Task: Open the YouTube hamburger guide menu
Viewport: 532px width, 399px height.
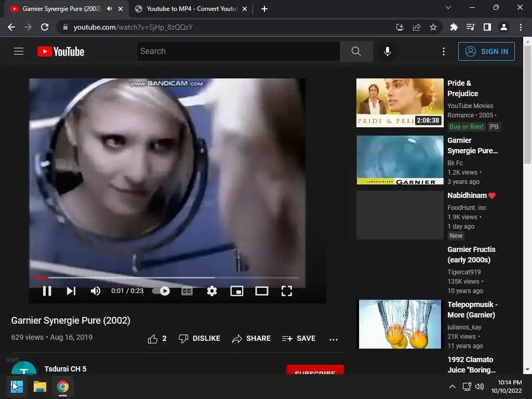Action: tap(19, 51)
